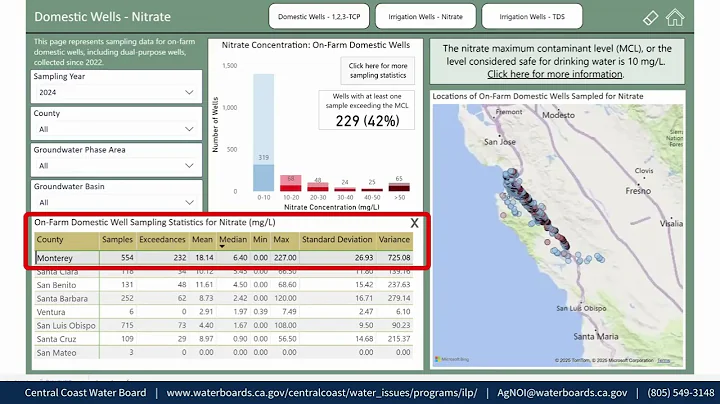Image resolution: width=720 pixels, height=404 pixels.
Task: Expand the Groundwater Basin dropdown
Action: (117, 202)
